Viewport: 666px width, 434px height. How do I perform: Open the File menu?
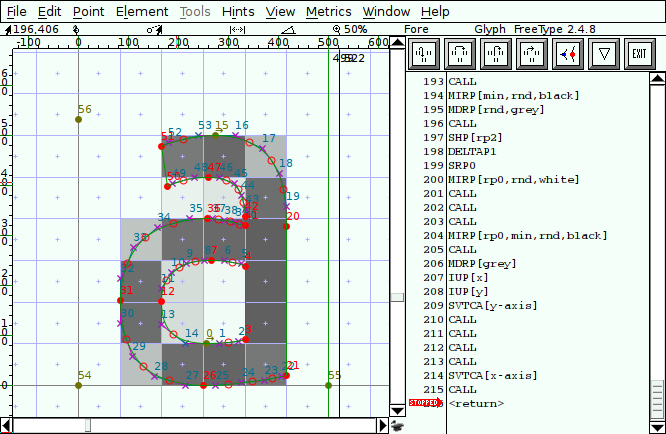click(17, 11)
